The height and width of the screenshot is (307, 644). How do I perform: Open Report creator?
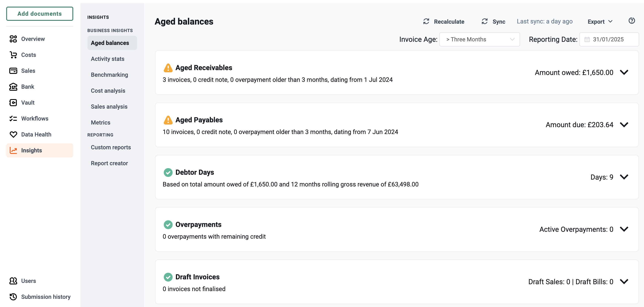[112, 163]
